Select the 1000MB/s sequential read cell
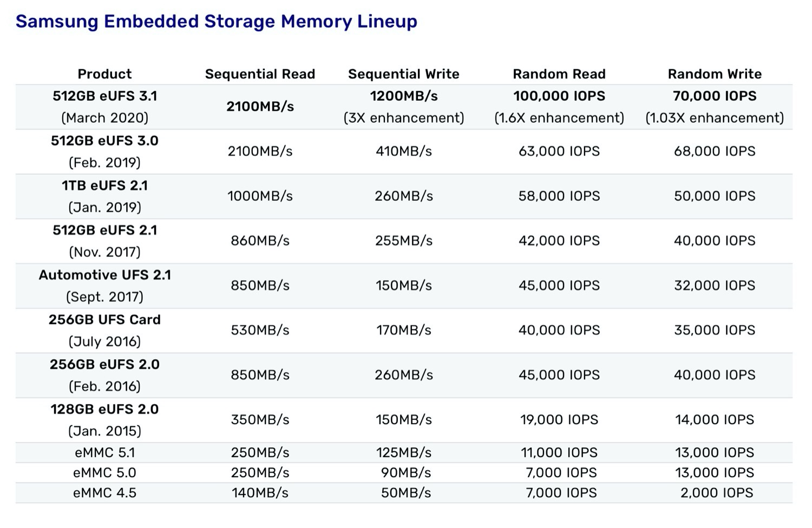 click(260, 196)
